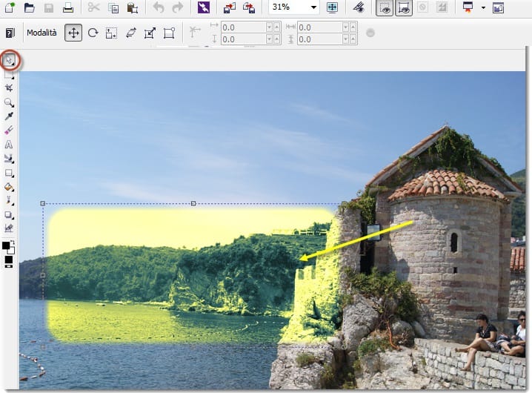Select the Crop tool in toolbox
This screenshot has height=393, width=532.
(x=9, y=88)
